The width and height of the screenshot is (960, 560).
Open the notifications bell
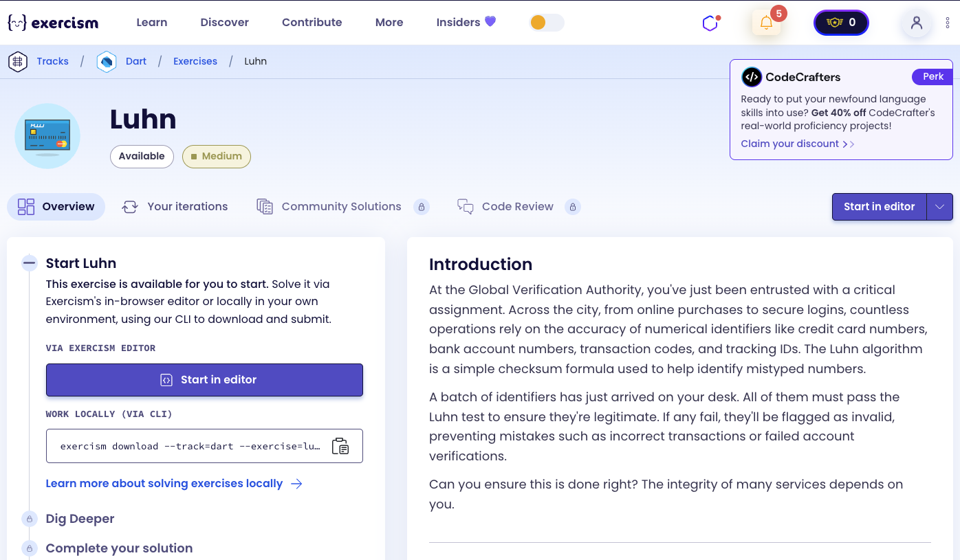point(766,23)
